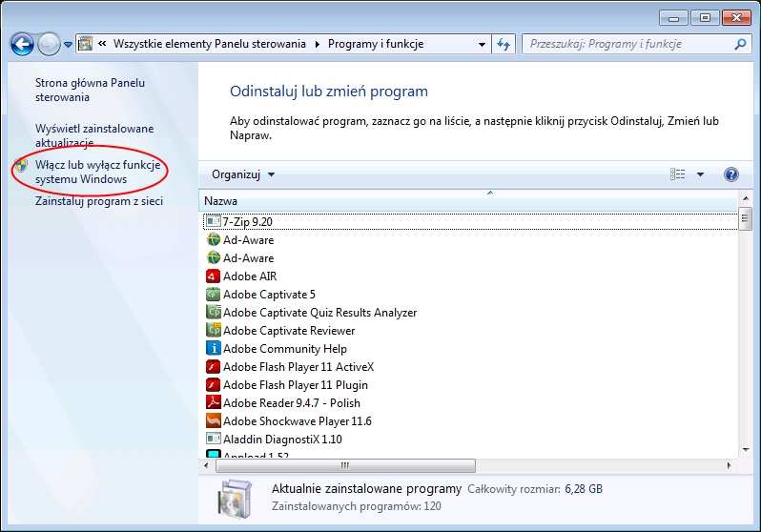
Task: Select the 7-Zip 9.20 entry
Action: click(470, 222)
